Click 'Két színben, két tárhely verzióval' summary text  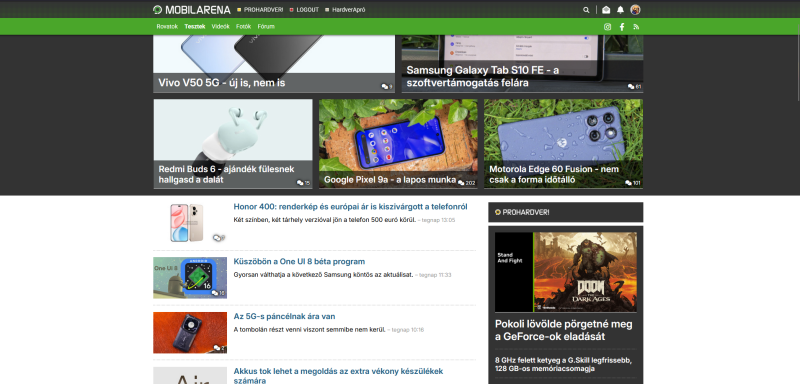324,220
